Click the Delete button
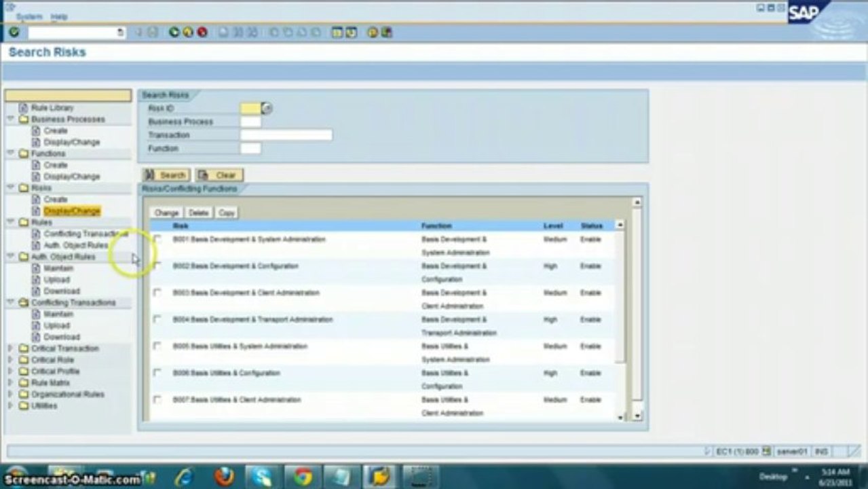This screenshot has width=868, height=489. pos(199,213)
